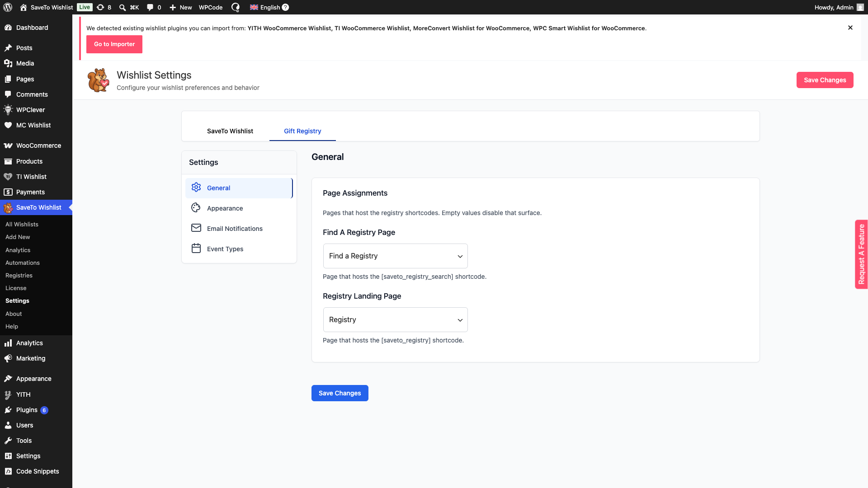Image resolution: width=868 pixels, height=488 pixels.
Task: Click the WPClever lightbulb icon
Action: [8, 110]
